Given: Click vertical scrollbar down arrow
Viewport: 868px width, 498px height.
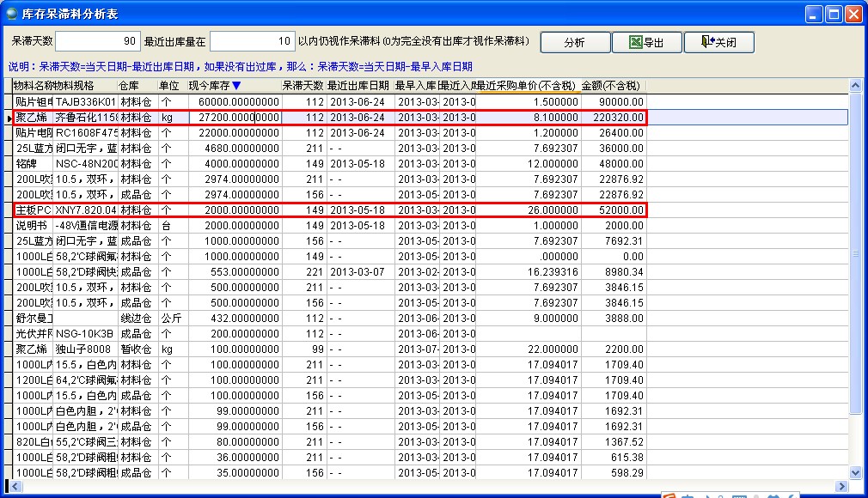Looking at the screenshot, I should (855, 473).
